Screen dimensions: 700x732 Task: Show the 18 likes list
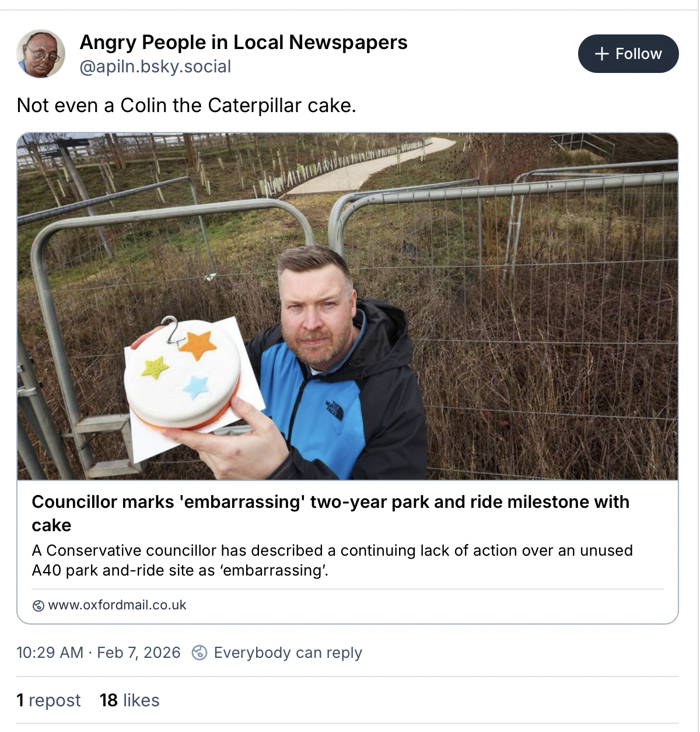tap(129, 700)
